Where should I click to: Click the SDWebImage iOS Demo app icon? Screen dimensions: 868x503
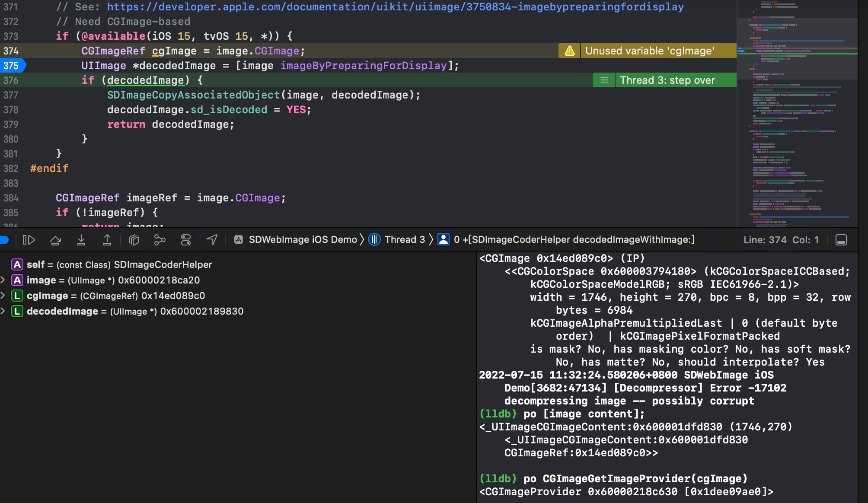click(239, 239)
